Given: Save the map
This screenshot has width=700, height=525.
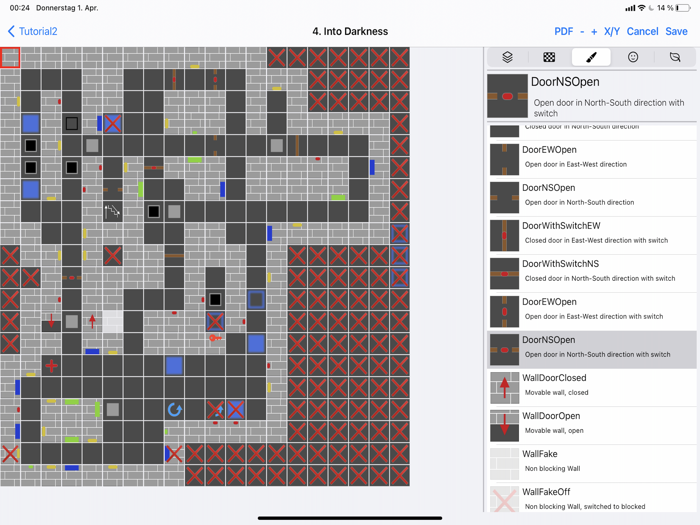Looking at the screenshot, I should [x=676, y=31].
